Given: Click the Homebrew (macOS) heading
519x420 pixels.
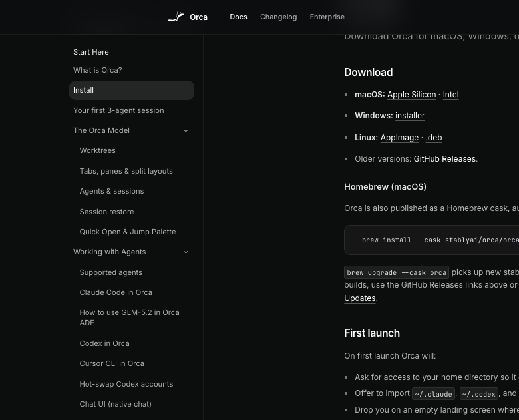Looking at the screenshot, I should (x=385, y=187).
